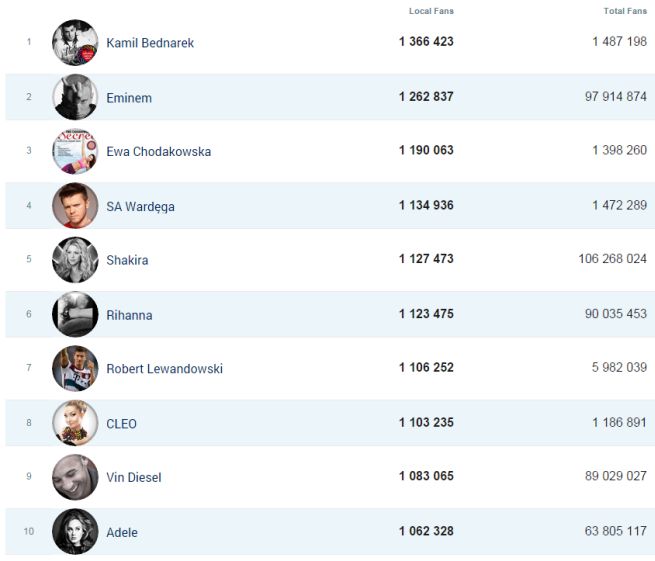Select SA Wardęga's avatar photo

tap(75, 206)
